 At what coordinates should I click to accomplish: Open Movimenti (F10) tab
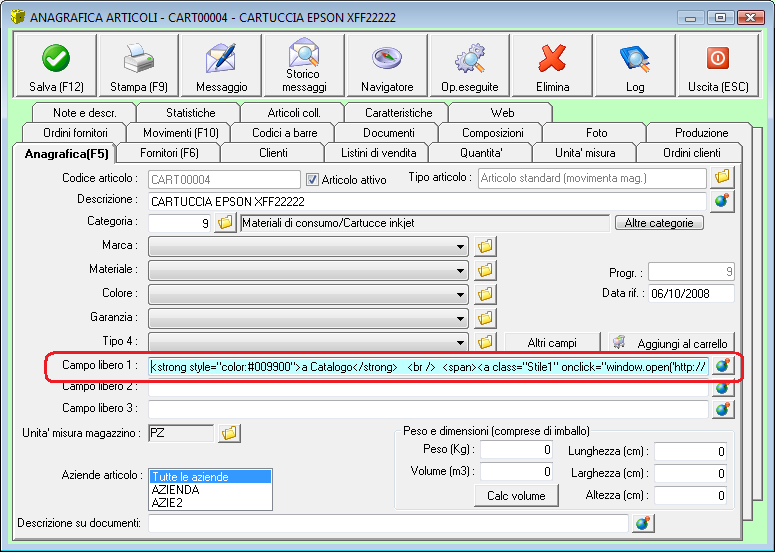click(x=180, y=132)
